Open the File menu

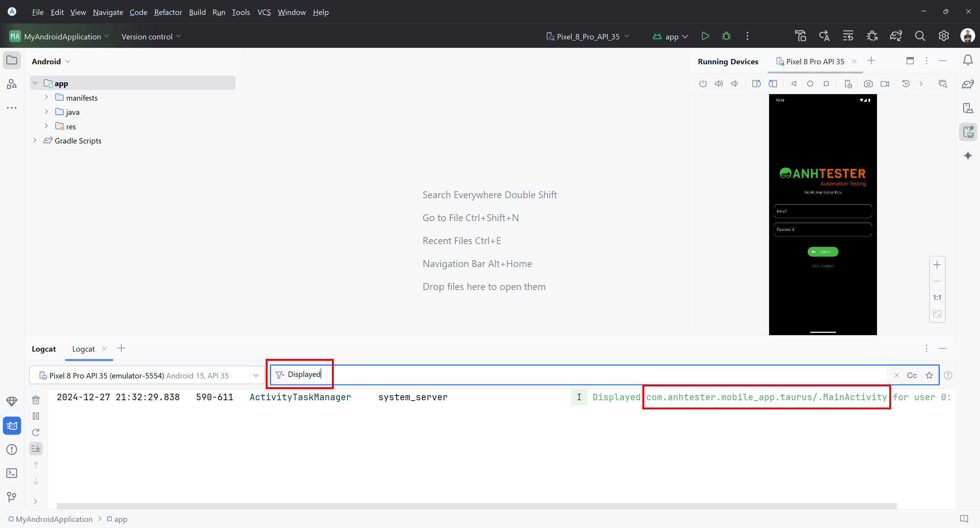click(38, 12)
